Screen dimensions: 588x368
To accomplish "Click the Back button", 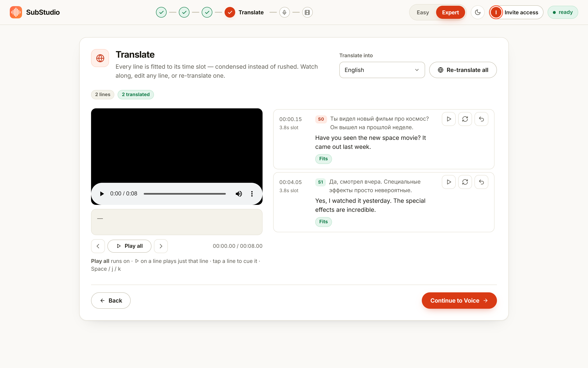I will [111, 301].
